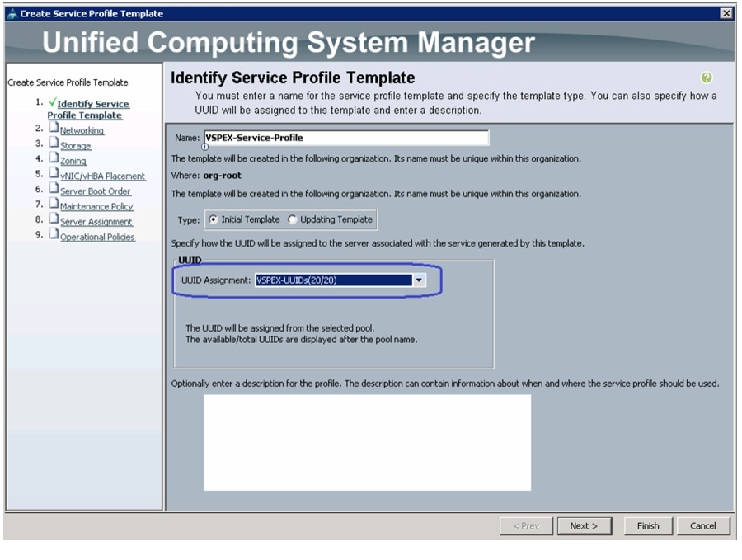Viewport: 742px width, 560px height.
Task: Open the Zoning wizard step
Action: (73, 161)
